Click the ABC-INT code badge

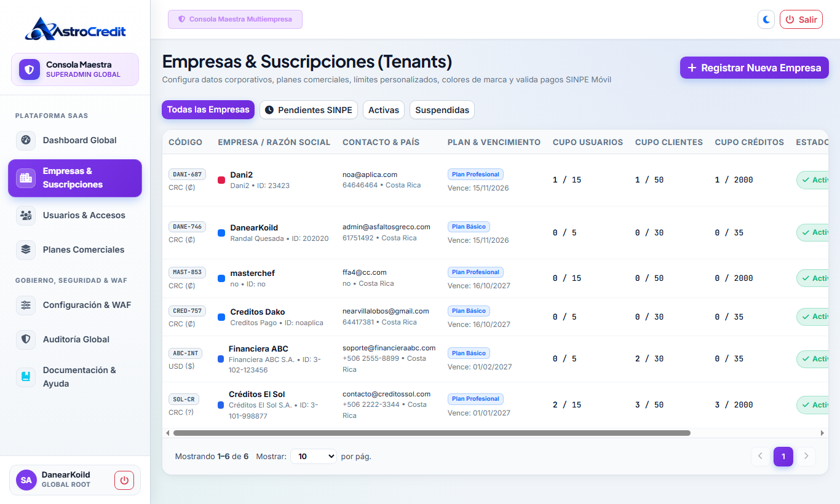(x=185, y=353)
